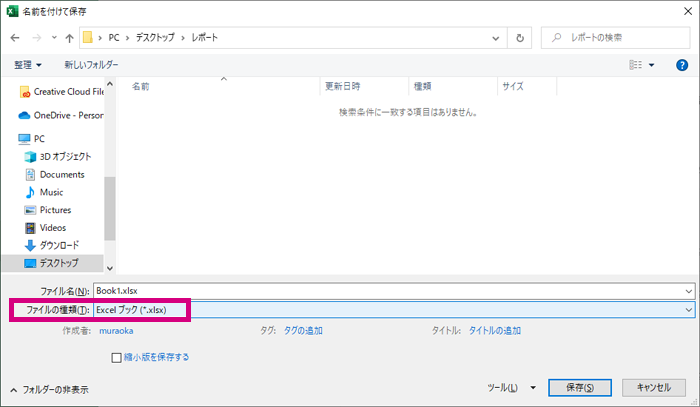
Task: Open the ツール(L) dropdown
Action: pyautogui.click(x=511, y=388)
